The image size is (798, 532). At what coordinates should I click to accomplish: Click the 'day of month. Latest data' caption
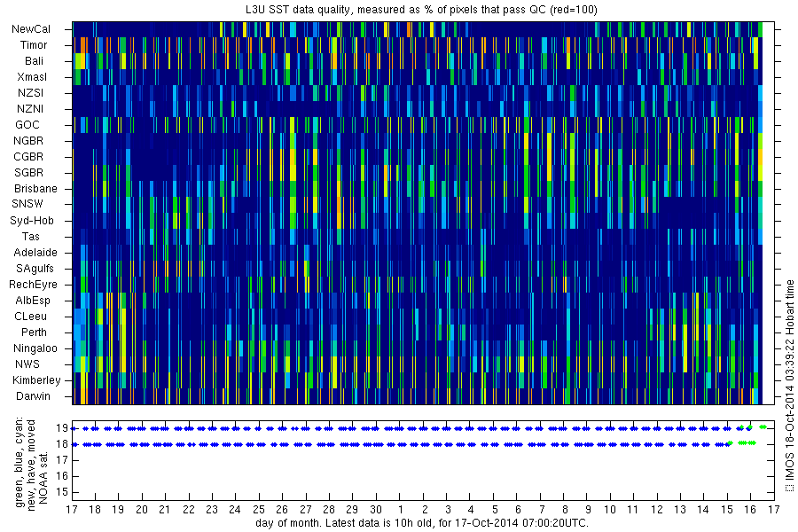coord(422,523)
